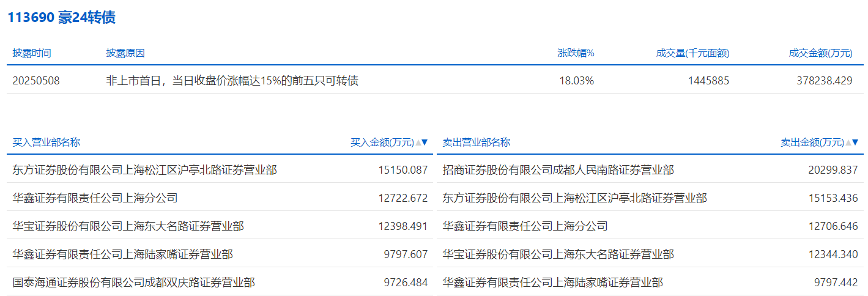Click the 20299.837 sell amount cell
The image size is (868, 296).
[x=833, y=170]
